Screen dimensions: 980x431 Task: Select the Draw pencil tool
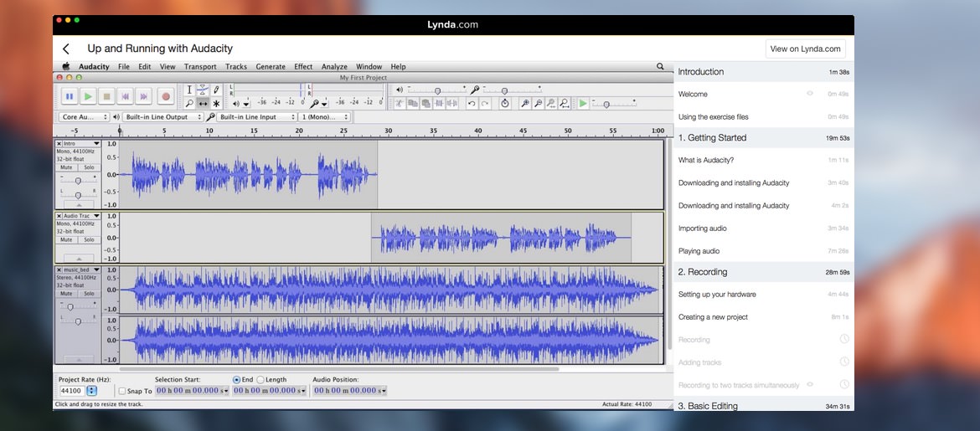coord(216,90)
